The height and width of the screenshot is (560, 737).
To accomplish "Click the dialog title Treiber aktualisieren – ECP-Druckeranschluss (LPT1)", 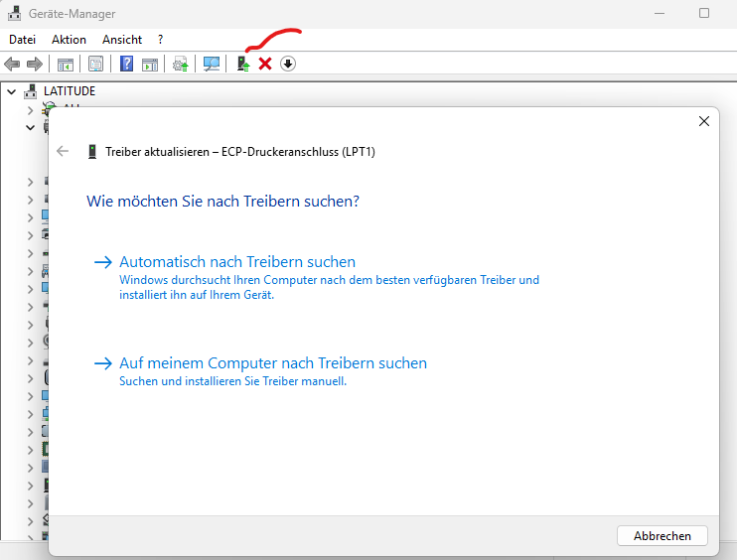I will (x=240, y=152).
